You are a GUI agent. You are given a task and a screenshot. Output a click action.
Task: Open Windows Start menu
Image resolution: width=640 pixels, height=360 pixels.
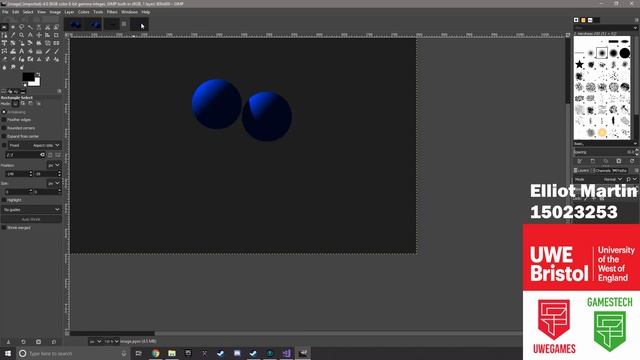8,353
